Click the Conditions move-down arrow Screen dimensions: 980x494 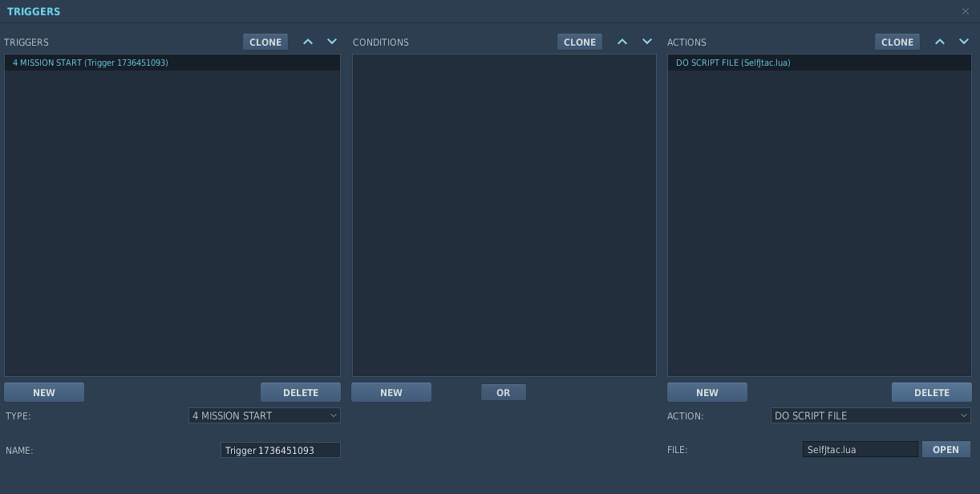(646, 42)
